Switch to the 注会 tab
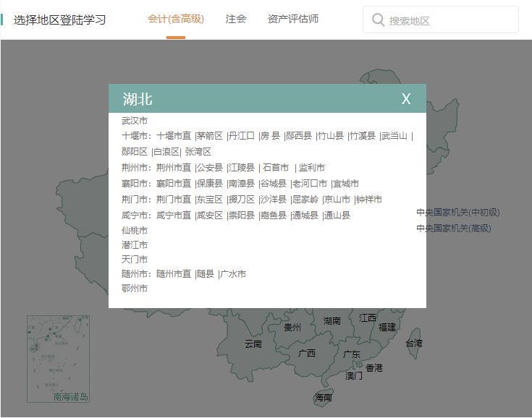This screenshot has height=418, width=532. click(236, 19)
